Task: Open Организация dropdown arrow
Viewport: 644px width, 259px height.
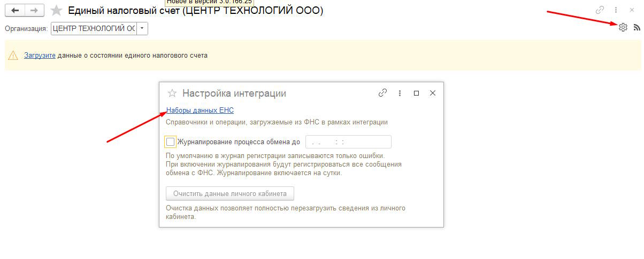Action: tap(142, 29)
